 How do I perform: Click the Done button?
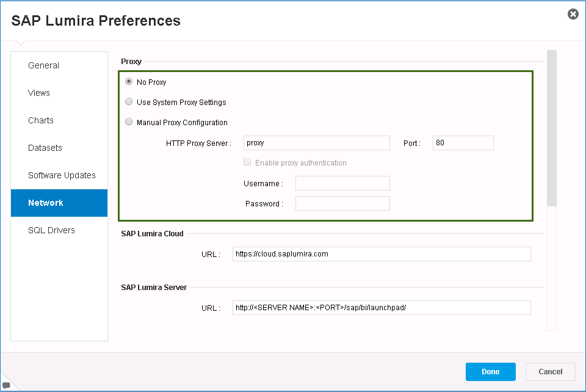[490, 372]
